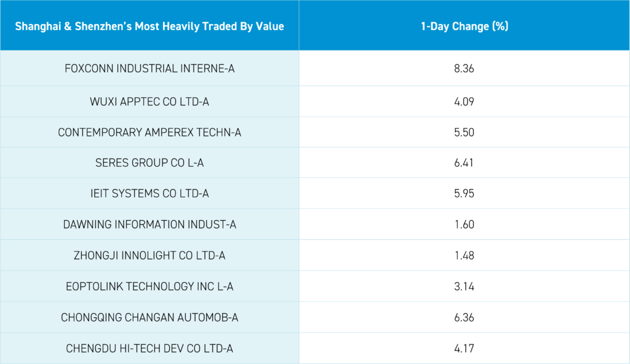This screenshot has height=364, width=630.
Task: Select FOXCONN INDUSTRIAL INTERNE-A row
Action: [x=150, y=68]
